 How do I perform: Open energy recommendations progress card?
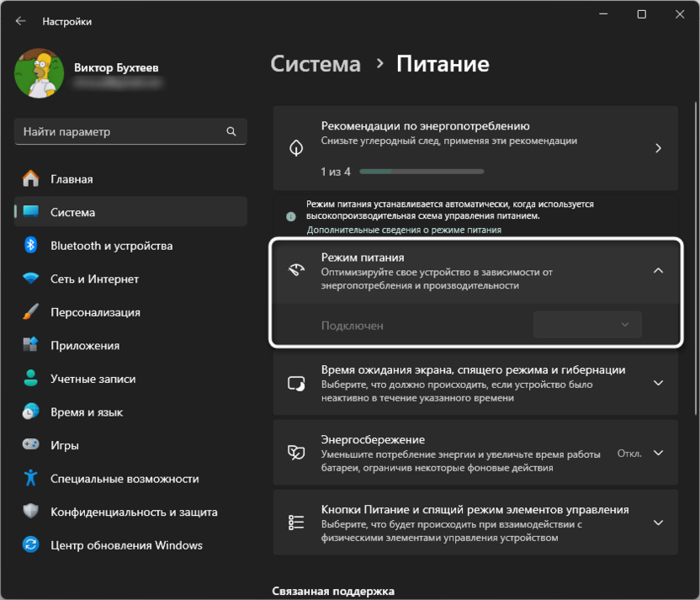tap(475, 148)
